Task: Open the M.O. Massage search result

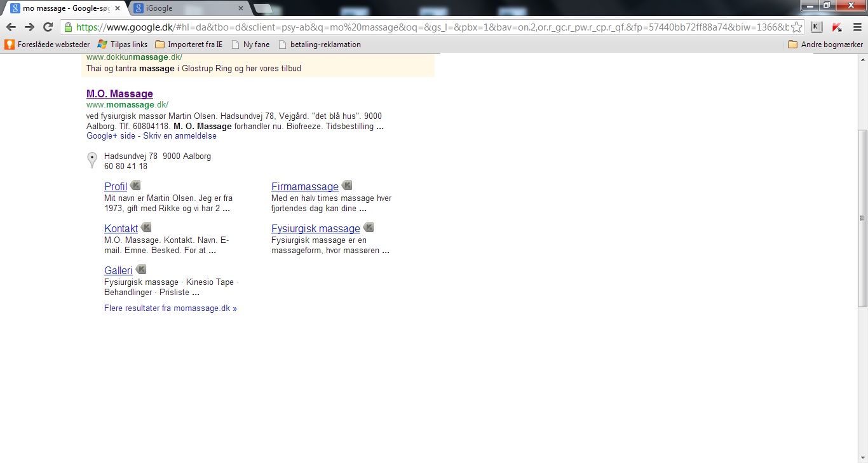Action: coord(119,94)
